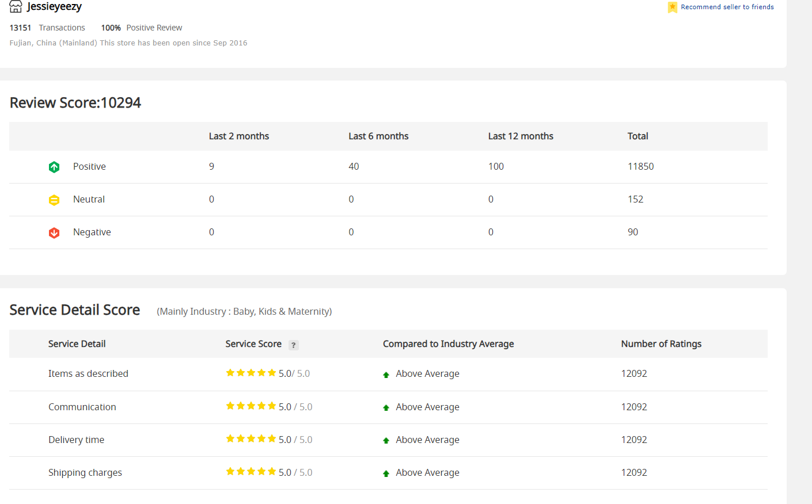
Task: Click the 12092 ratings count for Delivery time
Action: (634, 440)
